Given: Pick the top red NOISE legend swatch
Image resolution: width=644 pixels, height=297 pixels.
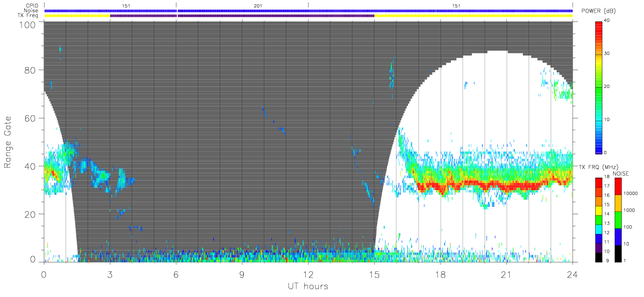Looking at the screenshot, I should pos(618,186).
